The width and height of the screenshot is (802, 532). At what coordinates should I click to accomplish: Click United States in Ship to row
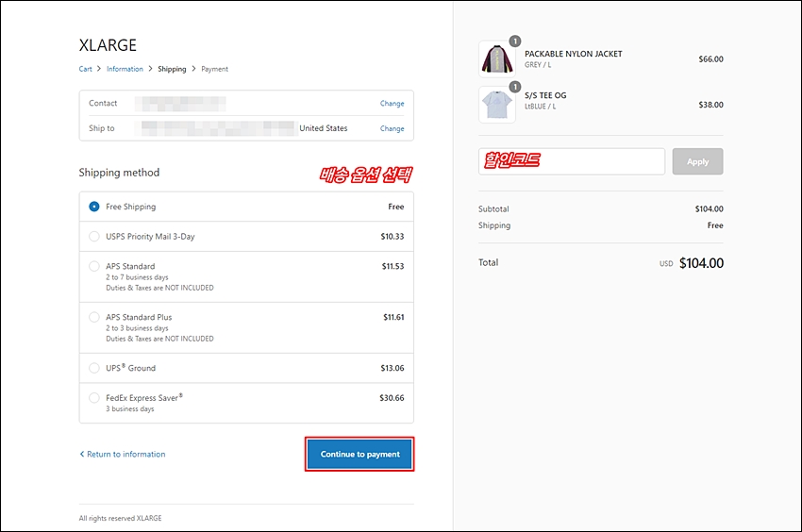point(324,128)
